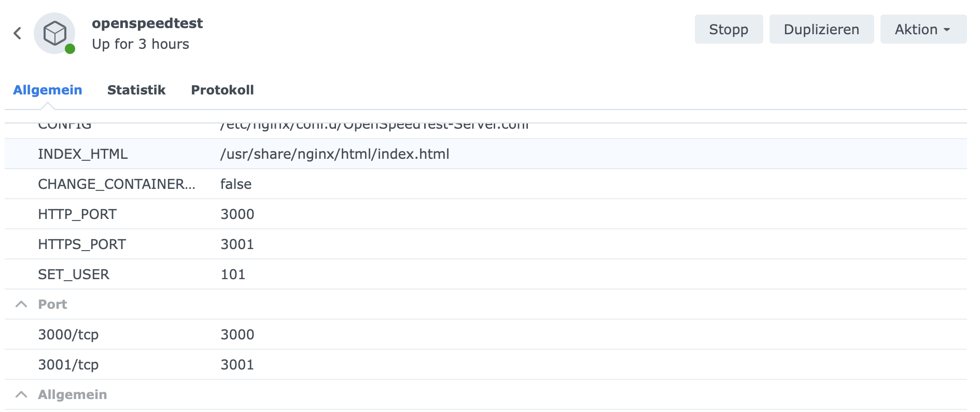The image size is (980, 412).
Task: Click the Up for 3 hours status
Action: click(141, 44)
